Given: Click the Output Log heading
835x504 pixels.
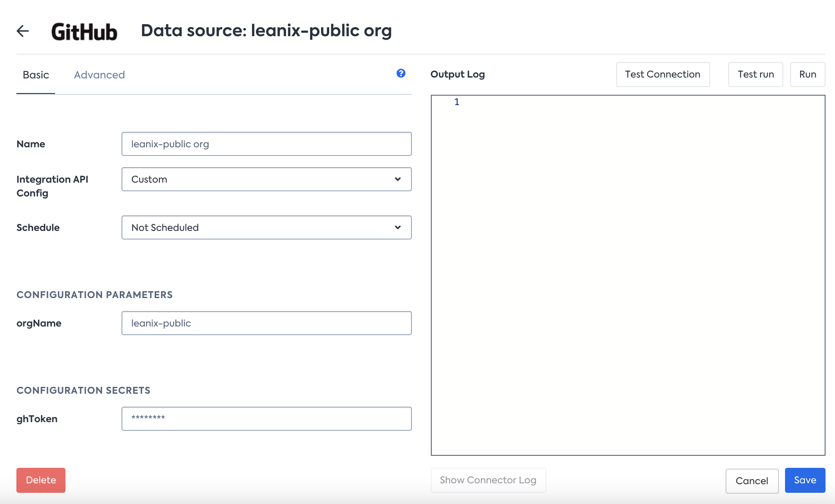Looking at the screenshot, I should [458, 75].
